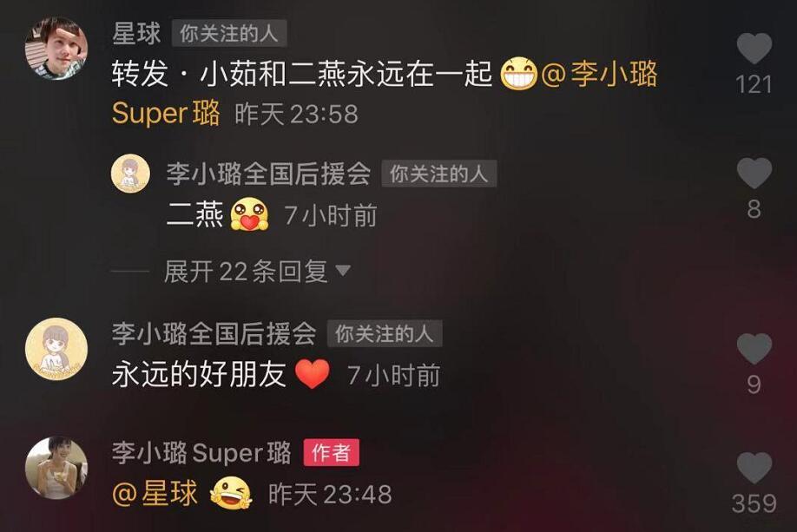Open the 李小璐Super璐 username beside 作者

(201, 452)
